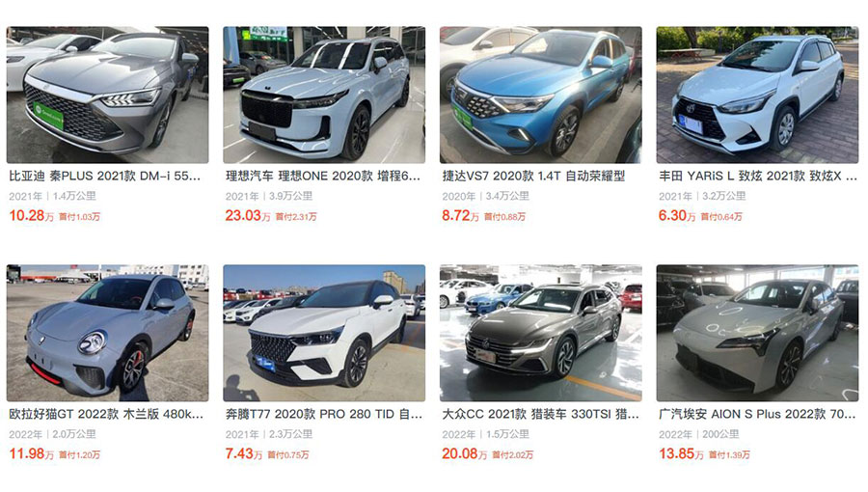Image resolution: width=868 pixels, height=492 pixels.
Task: Open the gray BYD Qin PLUS photo
Action: (x=107, y=95)
